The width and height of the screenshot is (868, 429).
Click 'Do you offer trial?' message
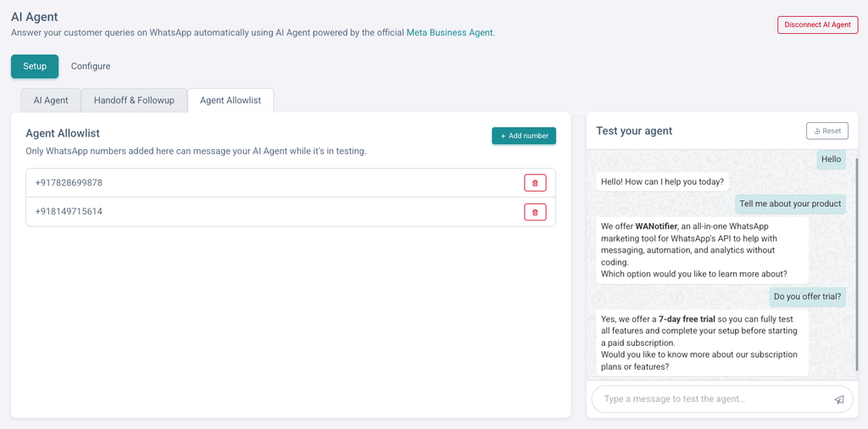807,297
